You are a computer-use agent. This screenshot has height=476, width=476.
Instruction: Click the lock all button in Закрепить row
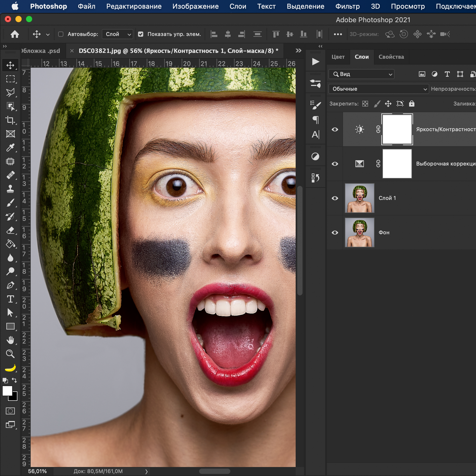click(411, 104)
